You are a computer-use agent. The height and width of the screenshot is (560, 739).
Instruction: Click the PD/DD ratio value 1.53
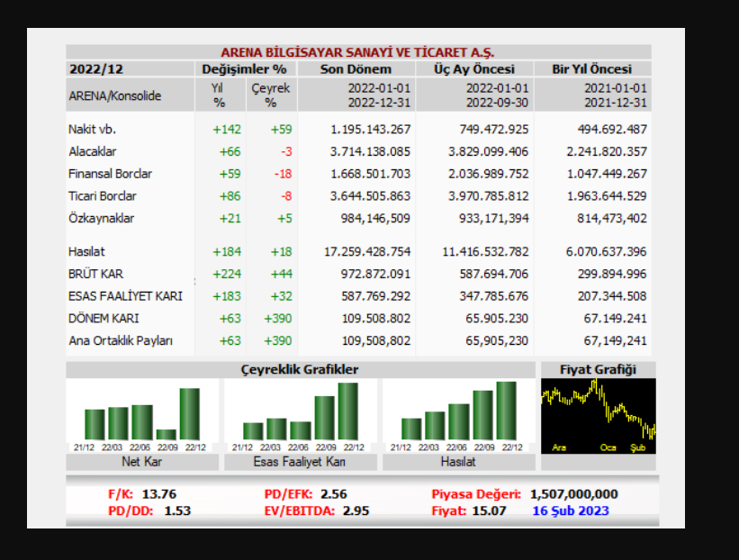click(177, 510)
